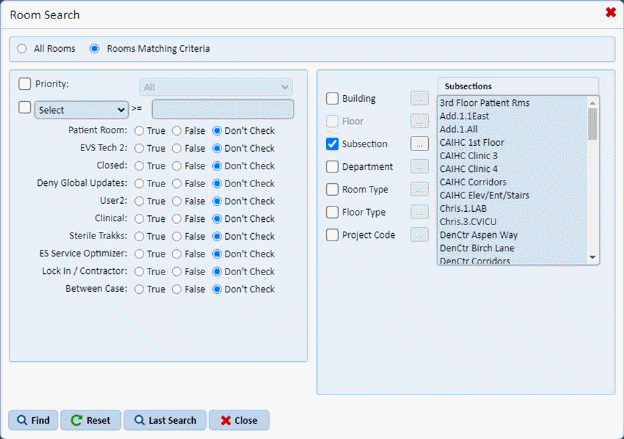Open the Building browse ellipsis button
Screen dimensions: 624x439
click(420, 98)
